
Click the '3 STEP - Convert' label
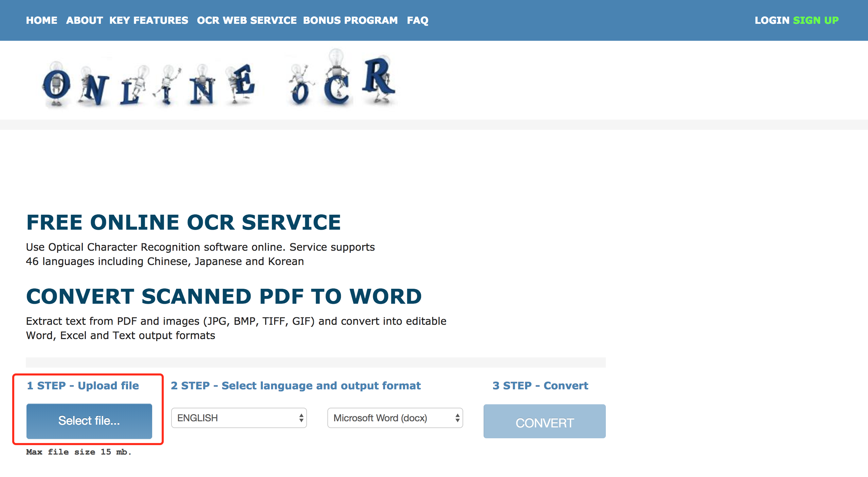(540, 386)
